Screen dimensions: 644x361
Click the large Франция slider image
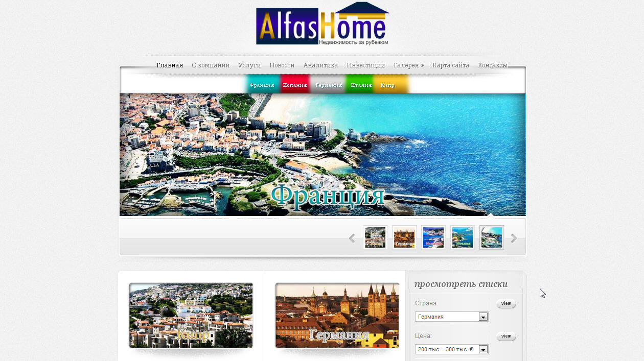click(323, 155)
